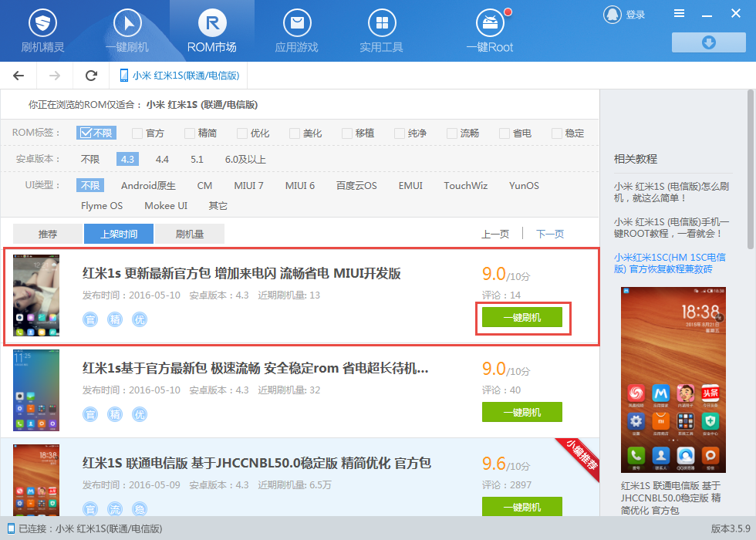Filter Android version to 5.1
The width and height of the screenshot is (756, 540).
tap(197, 159)
